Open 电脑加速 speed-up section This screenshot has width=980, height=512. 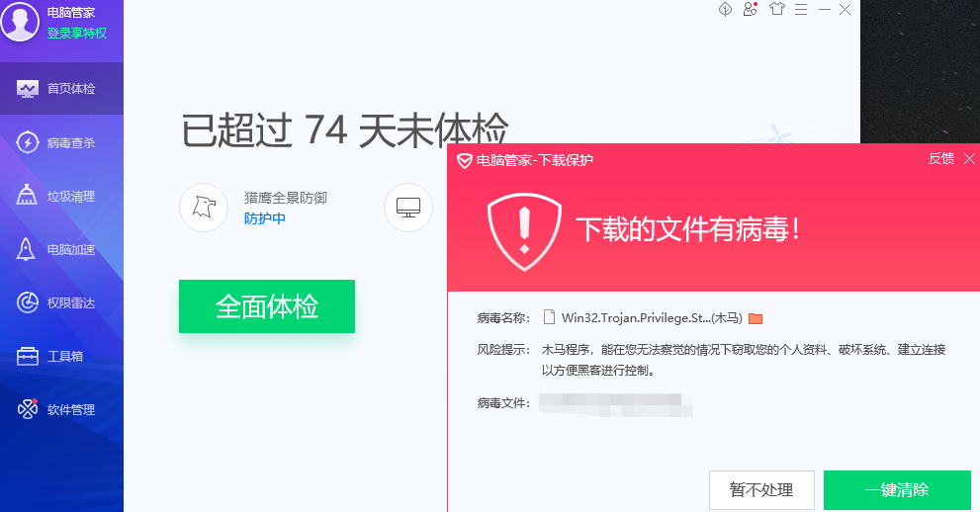tap(62, 249)
